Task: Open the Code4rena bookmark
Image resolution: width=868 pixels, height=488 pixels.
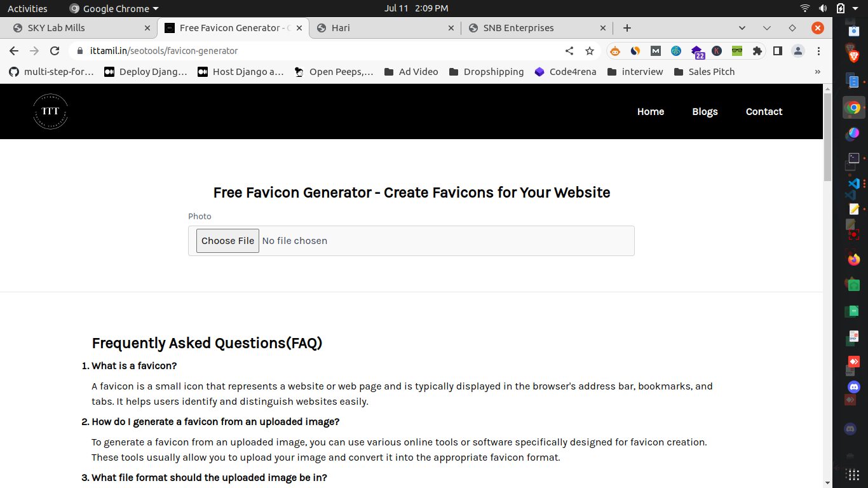Action: pyautogui.click(x=566, y=72)
